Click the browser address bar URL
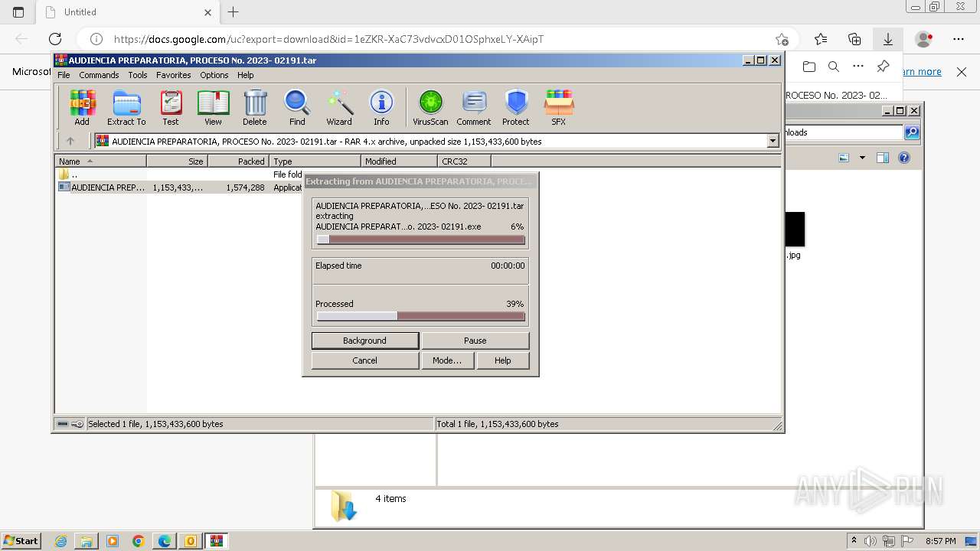980x551 pixels. click(328, 39)
